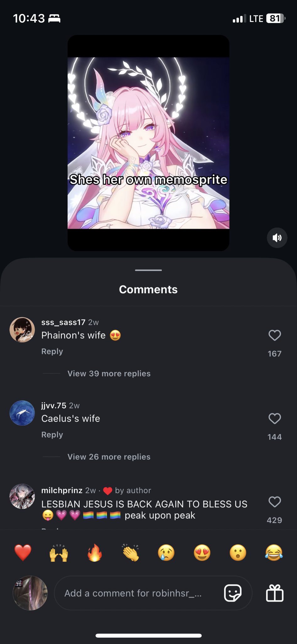Expand "View 39 more replies"

point(109,374)
